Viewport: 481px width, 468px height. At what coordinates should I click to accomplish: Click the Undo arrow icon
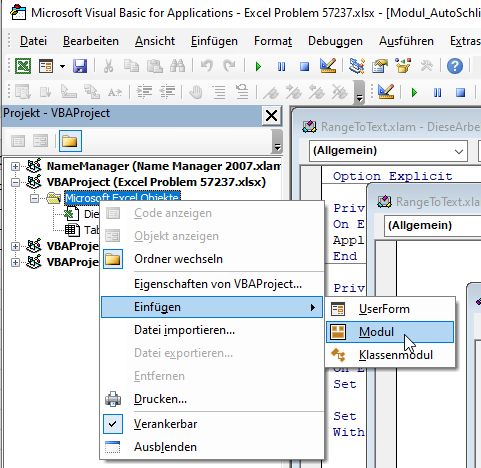pyautogui.click(x=207, y=66)
